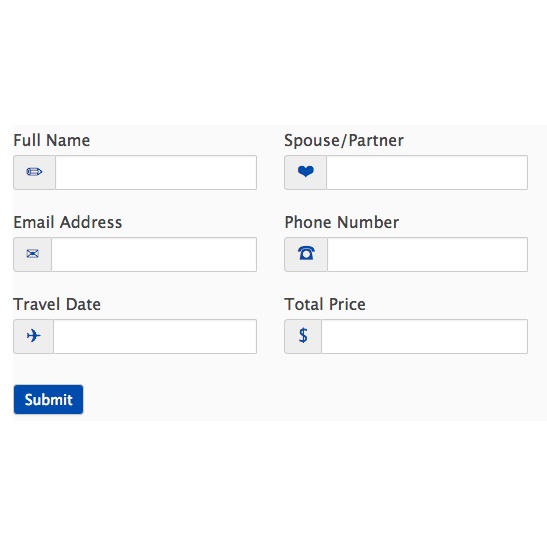Screen dimensions: 547x547
Task: Click the Spouse/Partner label
Action: point(344,141)
